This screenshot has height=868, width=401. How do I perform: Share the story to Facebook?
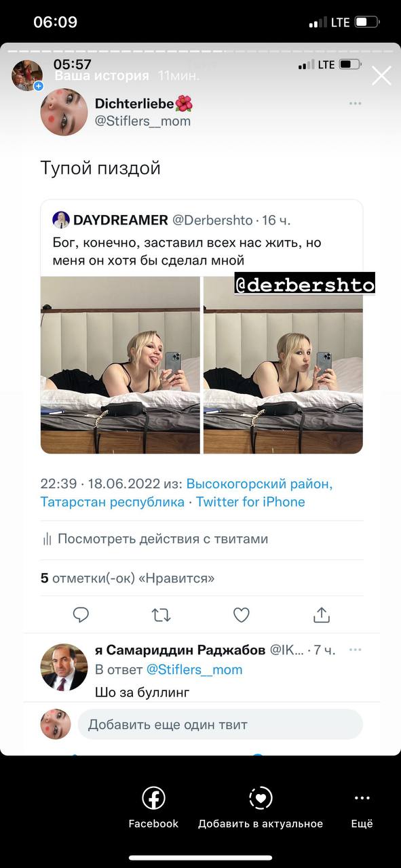pyautogui.click(x=153, y=808)
